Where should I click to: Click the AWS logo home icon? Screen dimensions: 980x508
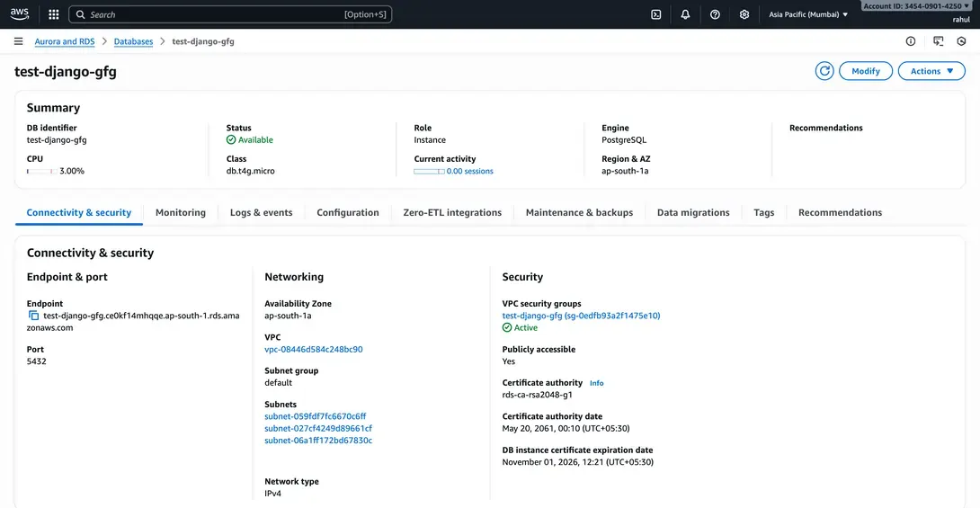[x=20, y=14]
